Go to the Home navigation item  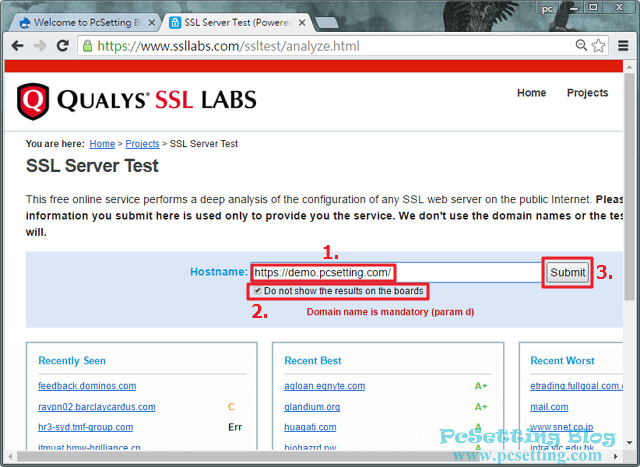click(x=531, y=93)
